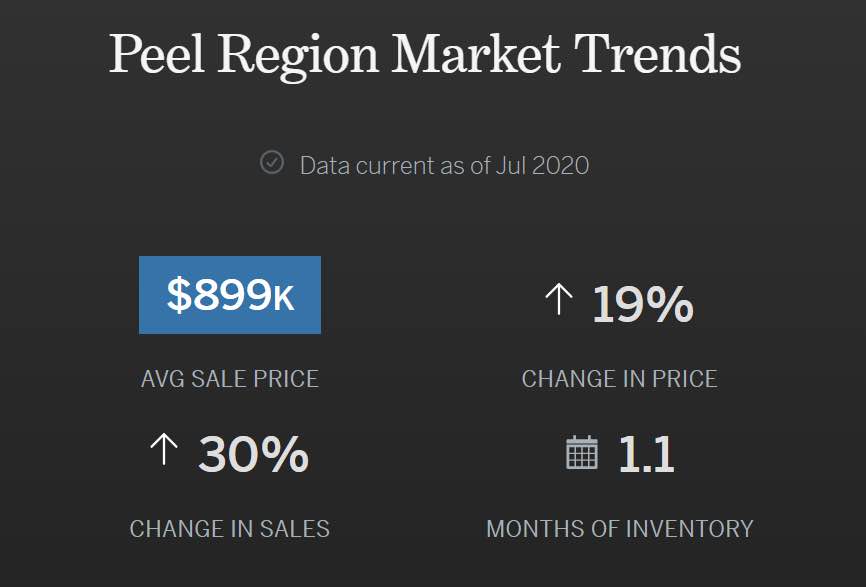Select the CHANGE IN SALES label
866x587 pixels.
230,528
